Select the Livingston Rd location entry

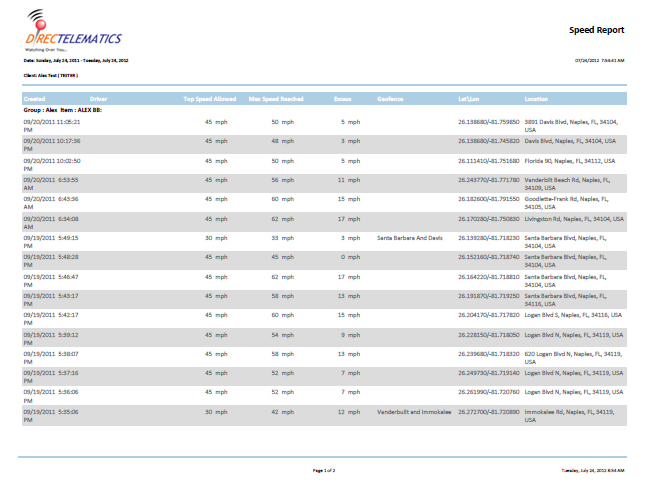click(573, 218)
